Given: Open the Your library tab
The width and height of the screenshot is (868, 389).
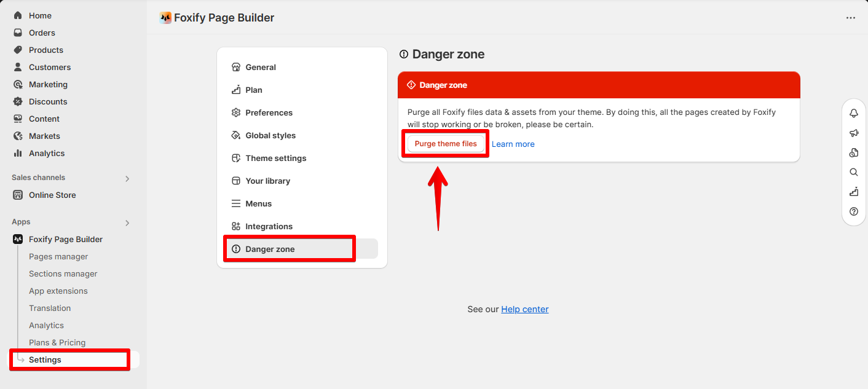Looking at the screenshot, I should tap(302, 181).
